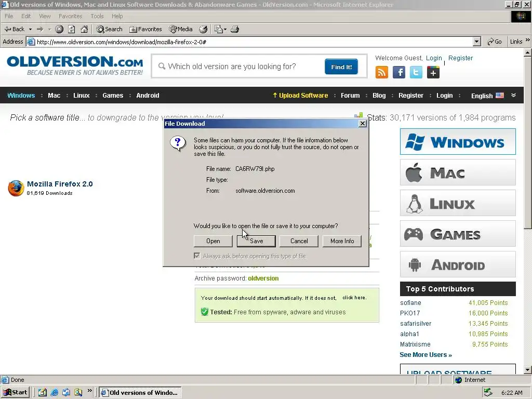Viewport: 532px width, 399px height.
Task: Click the Facebook icon
Action: tap(399, 72)
